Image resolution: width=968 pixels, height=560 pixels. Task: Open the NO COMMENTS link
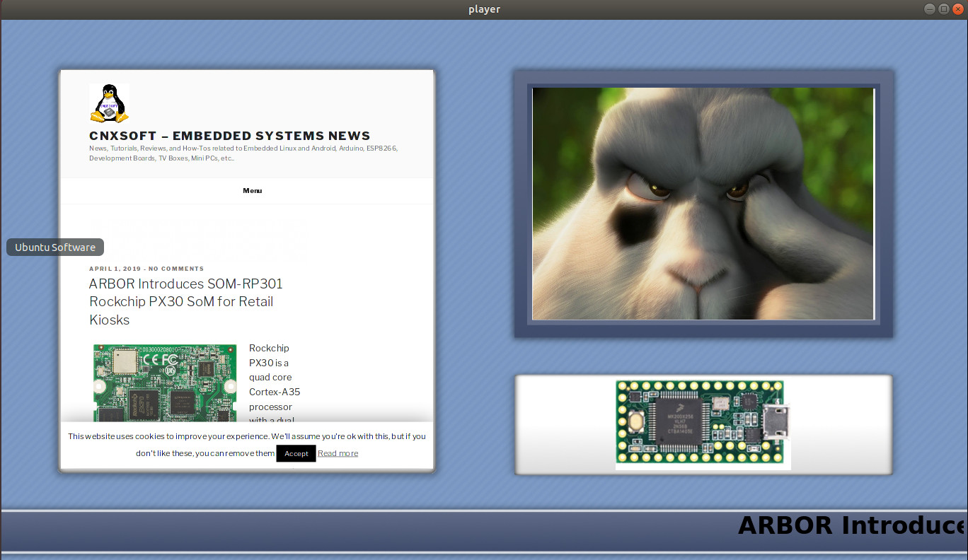coord(176,269)
